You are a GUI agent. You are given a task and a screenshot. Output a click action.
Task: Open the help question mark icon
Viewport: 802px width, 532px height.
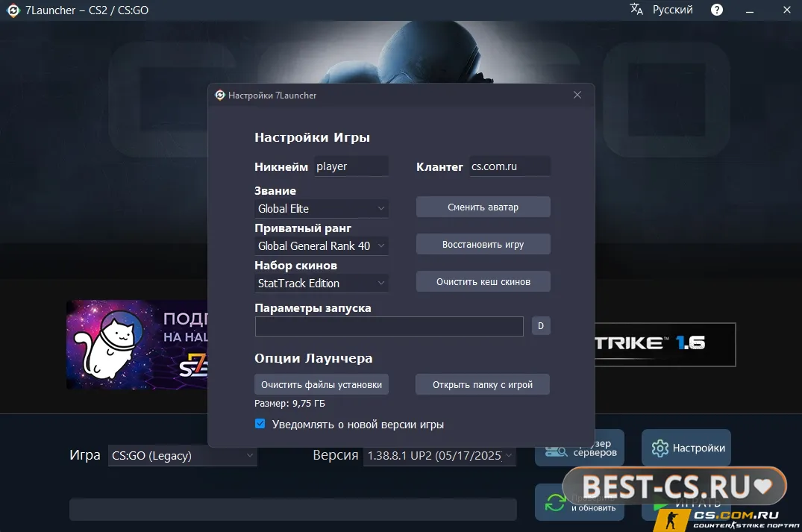click(717, 10)
